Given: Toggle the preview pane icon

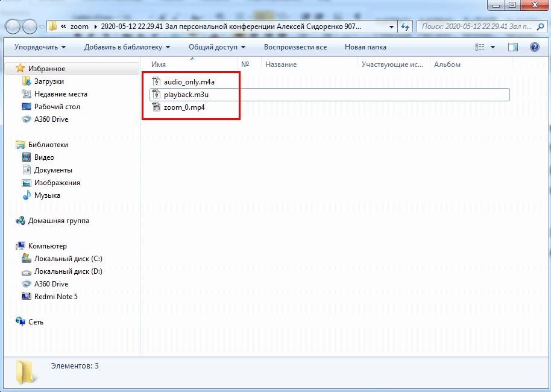Looking at the screenshot, I should pyautogui.click(x=512, y=47).
